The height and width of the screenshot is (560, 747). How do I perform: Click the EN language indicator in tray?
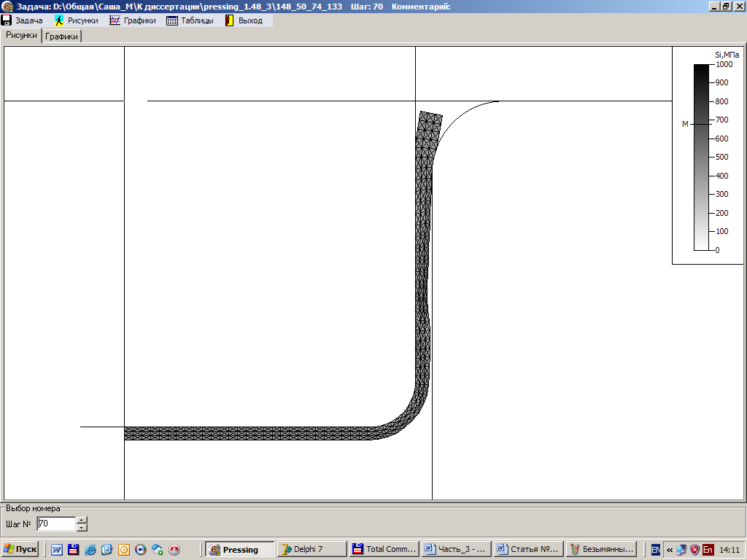[x=656, y=550]
